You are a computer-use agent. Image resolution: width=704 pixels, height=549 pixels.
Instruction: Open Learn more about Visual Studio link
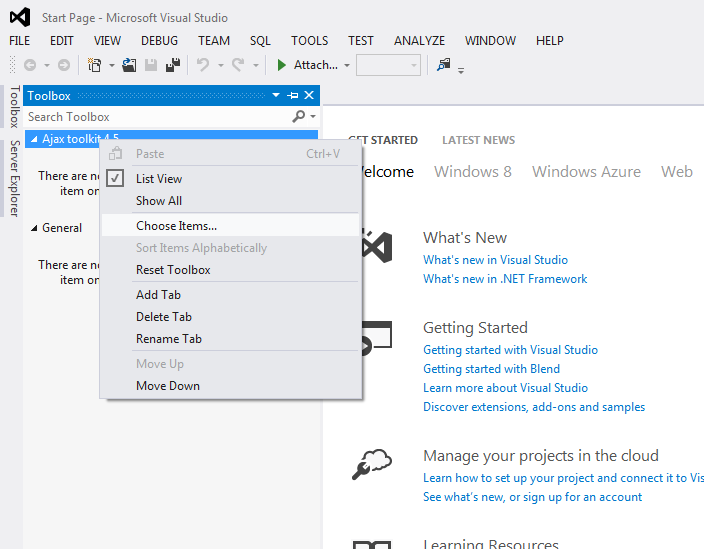505,388
